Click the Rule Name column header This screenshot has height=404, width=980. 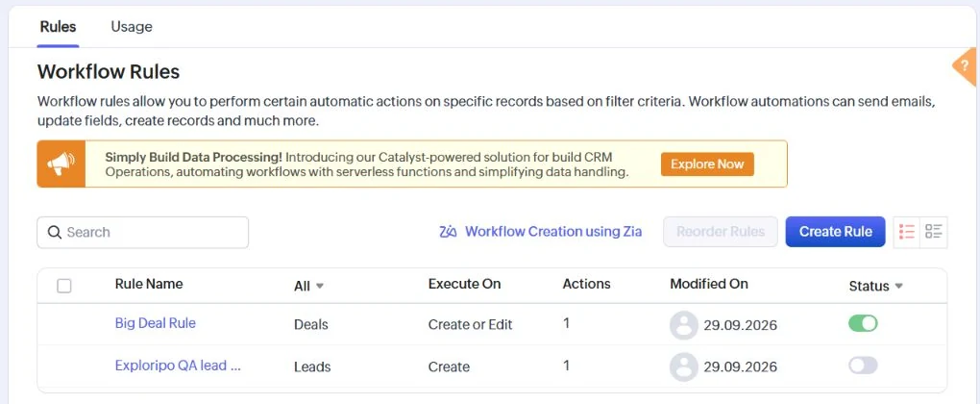tap(149, 284)
